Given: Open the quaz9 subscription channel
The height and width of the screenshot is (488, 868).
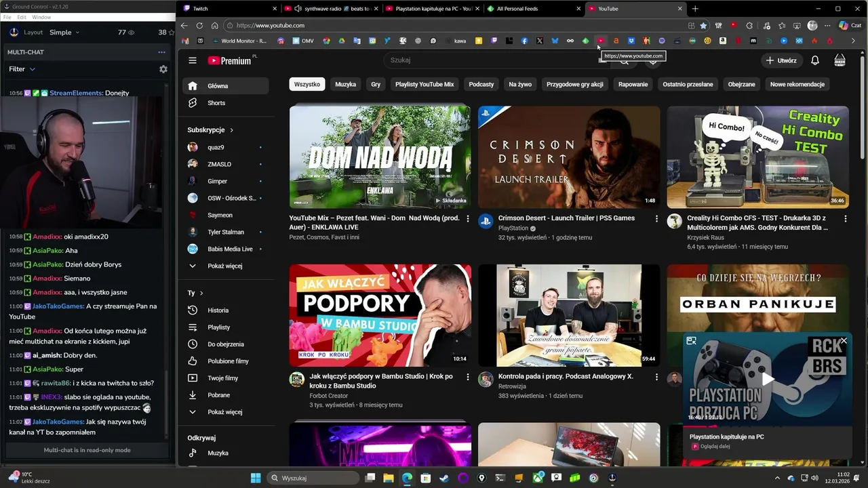Looking at the screenshot, I should coord(225,147).
